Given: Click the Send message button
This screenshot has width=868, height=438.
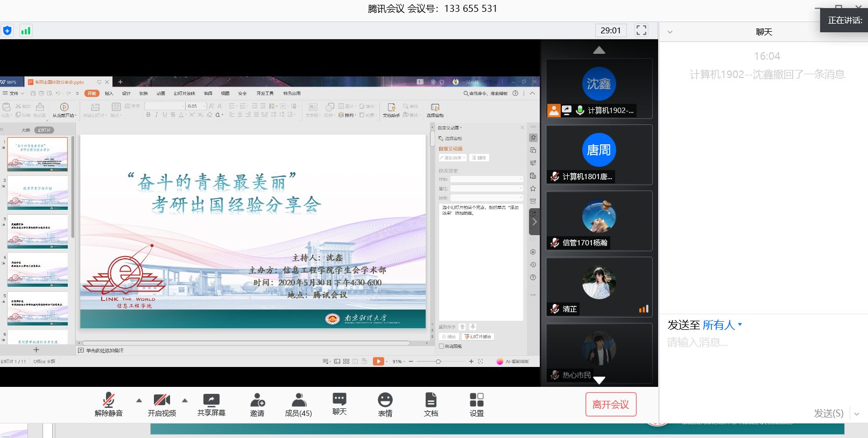Looking at the screenshot, I should [x=828, y=413].
